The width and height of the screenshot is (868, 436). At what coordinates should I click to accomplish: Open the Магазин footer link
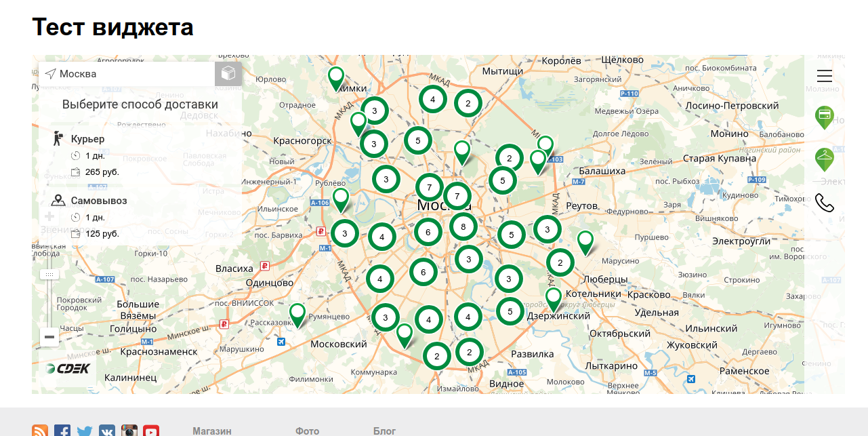(x=212, y=431)
